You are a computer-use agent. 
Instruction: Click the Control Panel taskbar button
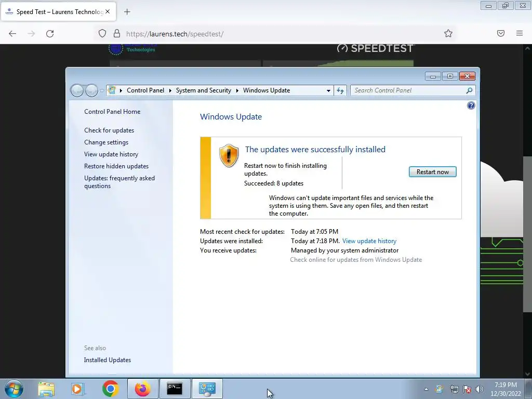click(x=207, y=389)
